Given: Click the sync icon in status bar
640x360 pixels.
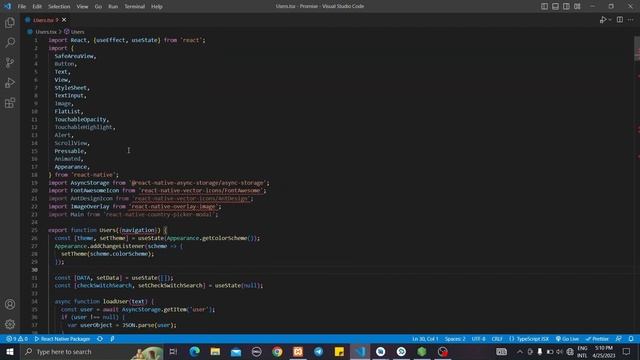Looking at the screenshot, I should (100, 339).
